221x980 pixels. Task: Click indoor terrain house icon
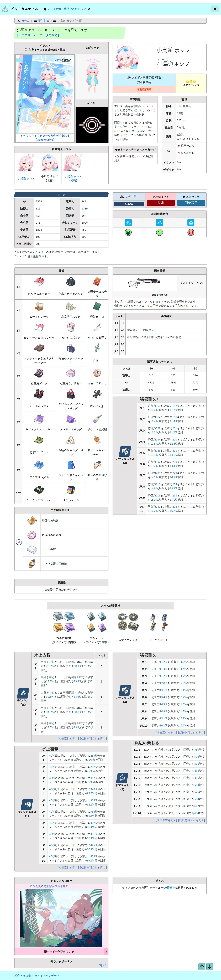[x=191, y=222]
